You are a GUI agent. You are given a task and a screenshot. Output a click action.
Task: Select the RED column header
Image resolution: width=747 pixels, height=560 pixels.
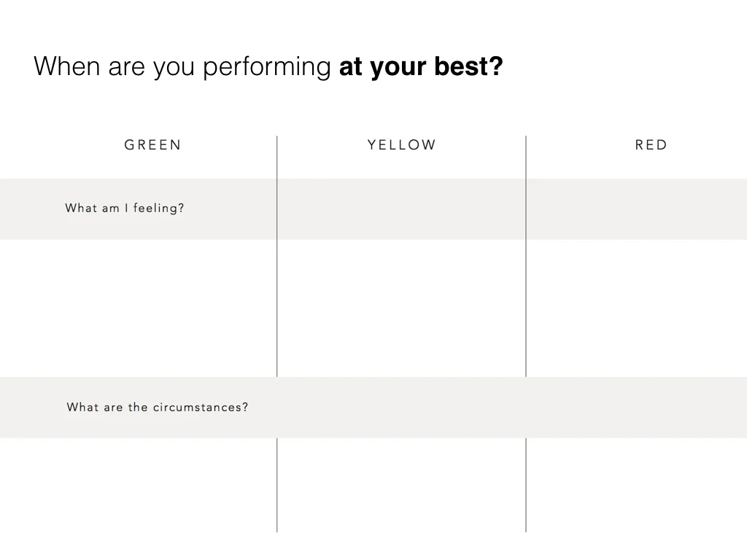pos(651,145)
